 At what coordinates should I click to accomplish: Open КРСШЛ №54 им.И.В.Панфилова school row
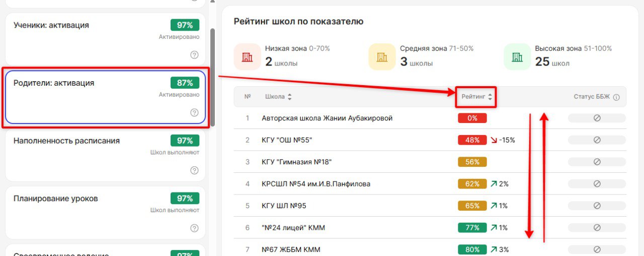316,184
